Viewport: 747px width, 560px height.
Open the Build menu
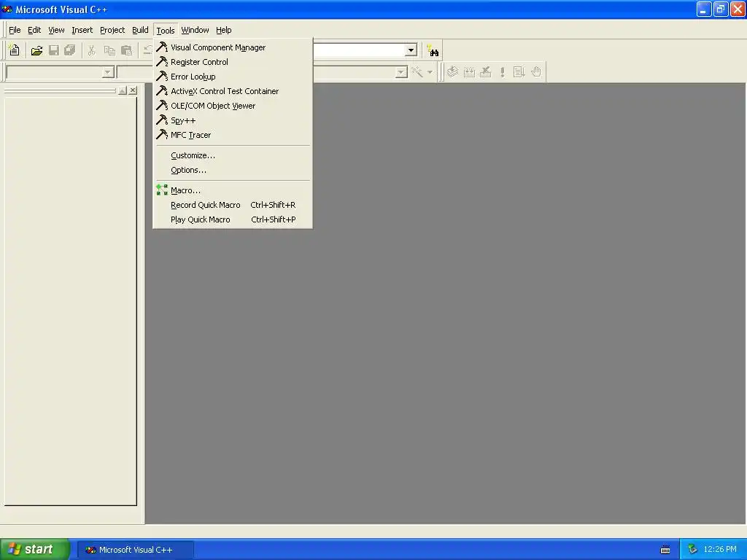point(140,30)
